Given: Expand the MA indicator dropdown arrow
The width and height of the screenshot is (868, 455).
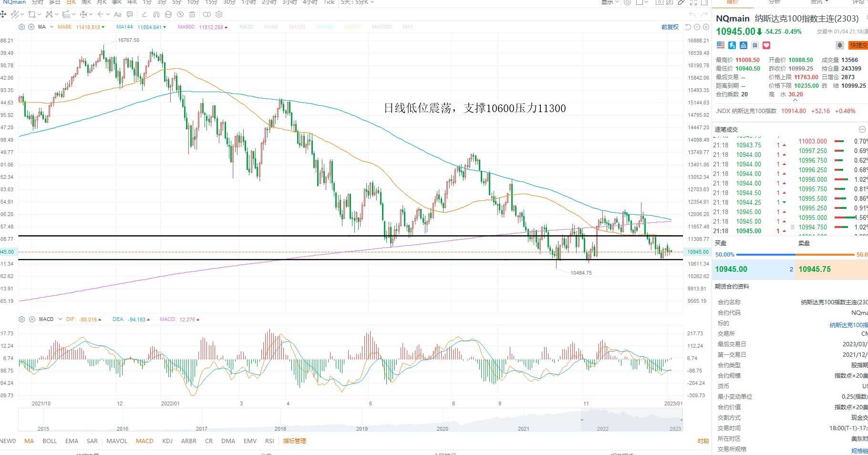Looking at the screenshot, I should (52, 27).
